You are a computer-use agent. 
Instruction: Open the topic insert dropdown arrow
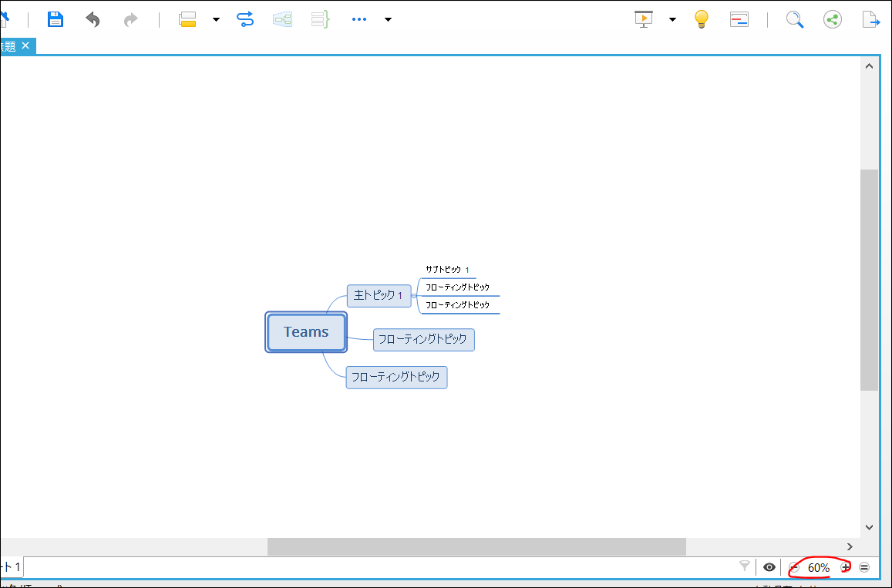click(x=216, y=19)
